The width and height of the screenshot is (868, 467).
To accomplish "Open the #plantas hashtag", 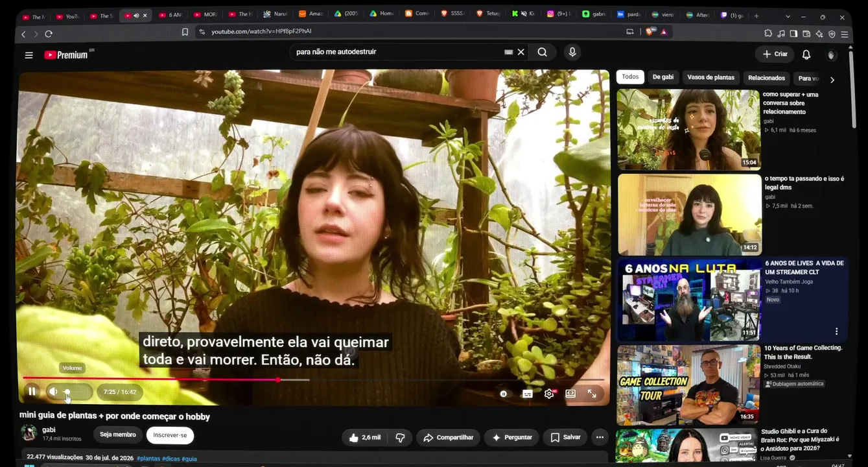I will (x=148, y=459).
